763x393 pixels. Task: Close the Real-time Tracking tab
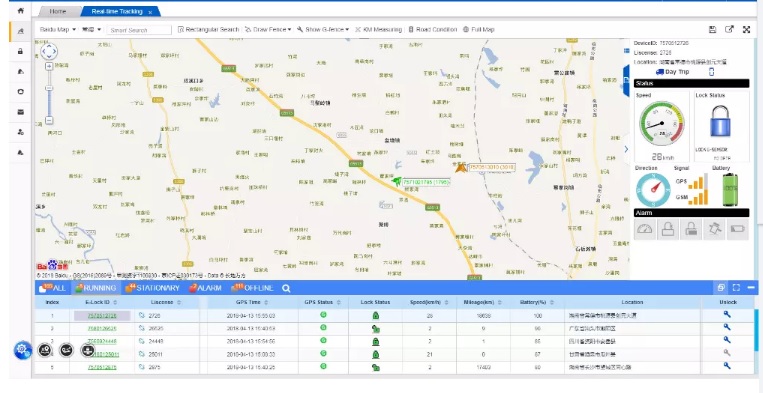150,12
